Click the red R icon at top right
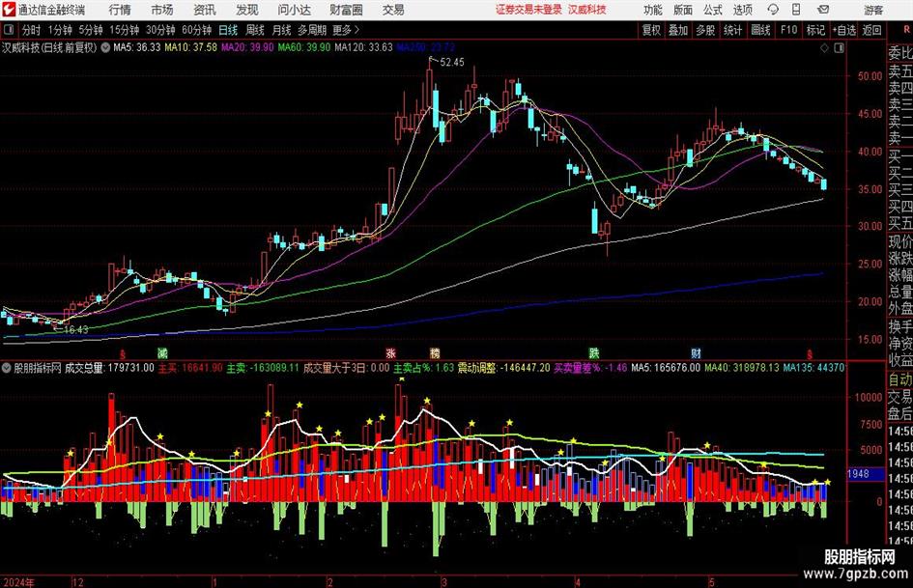This screenshot has width=913, height=588. (x=906, y=29)
